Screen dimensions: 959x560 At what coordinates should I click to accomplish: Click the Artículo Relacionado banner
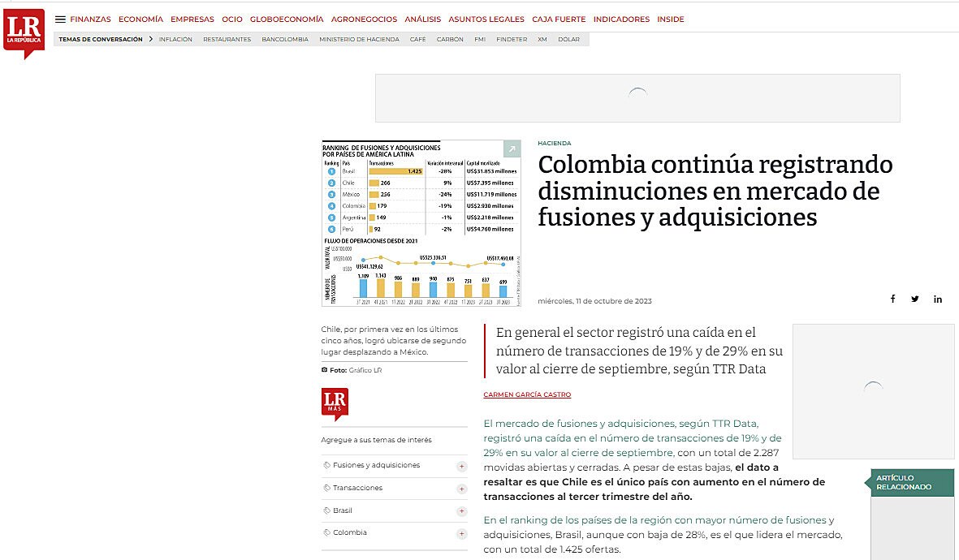pos(912,482)
